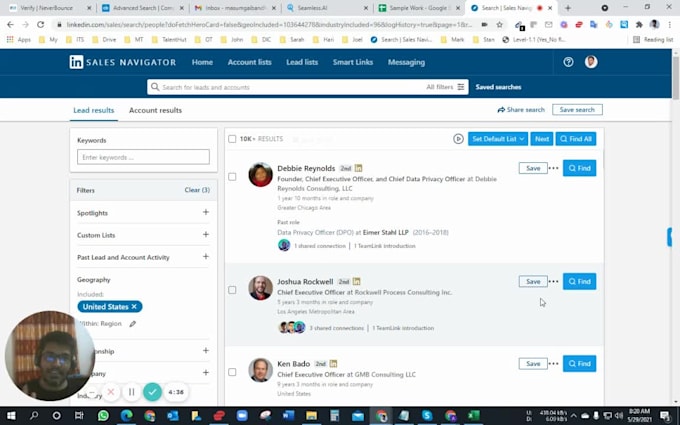Screen dimensions: 680x425
Task: Open LinkedIn badge next to Ken Bado
Action: click(x=333, y=363)
